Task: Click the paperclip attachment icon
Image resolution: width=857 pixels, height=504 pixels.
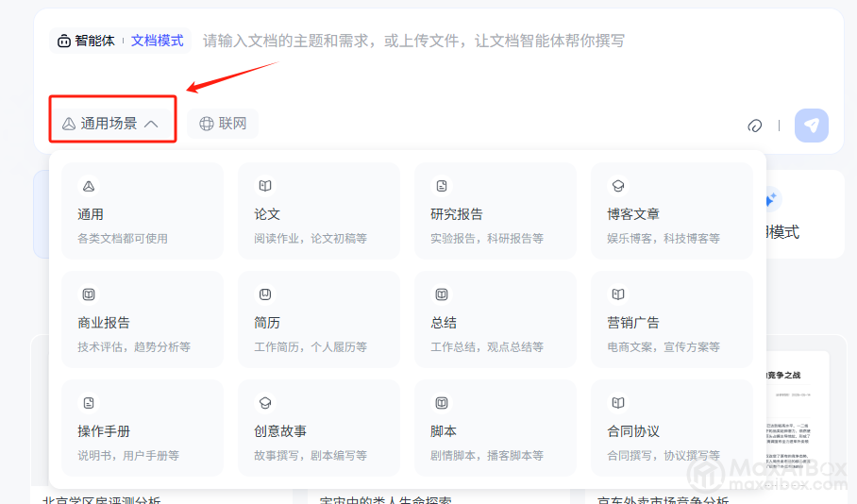Action: [x=754, y=126]
